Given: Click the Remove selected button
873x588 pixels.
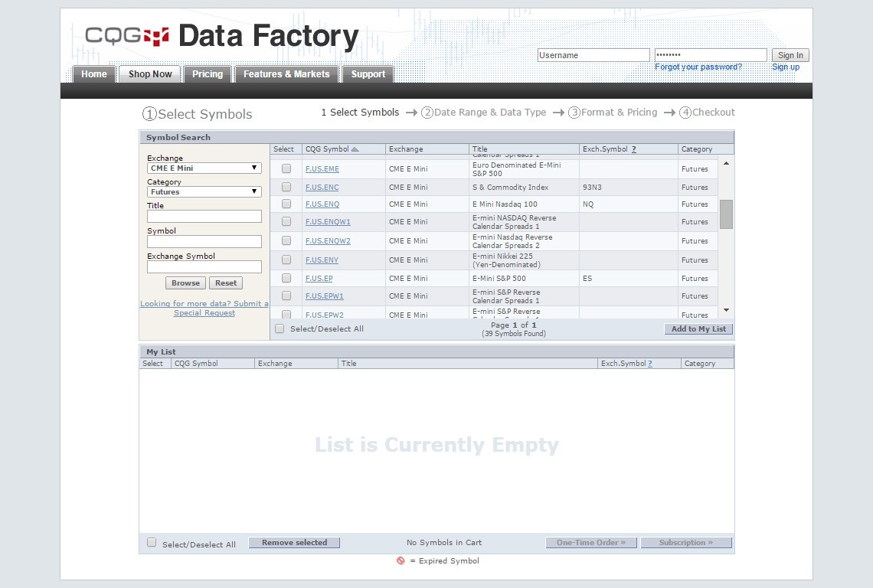Looking at the screenshot, I should (294, 542).
